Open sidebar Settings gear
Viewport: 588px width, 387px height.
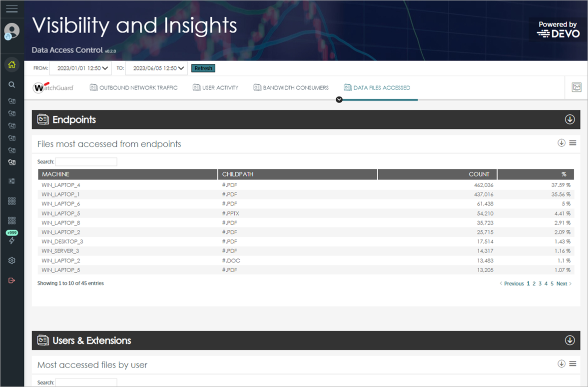(x=12, y=260)
